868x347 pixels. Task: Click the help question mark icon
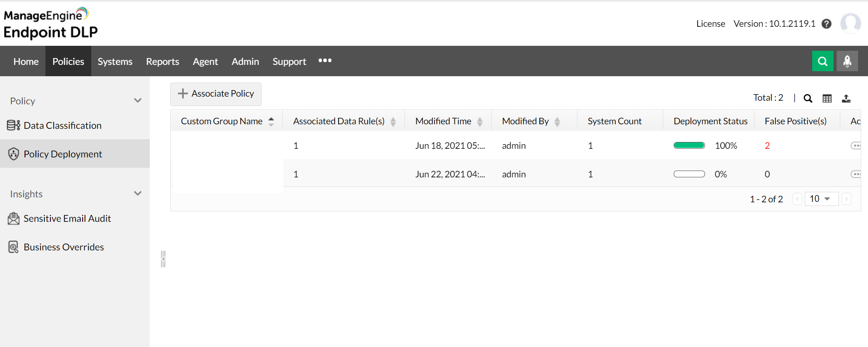click(x=827, y=24)
